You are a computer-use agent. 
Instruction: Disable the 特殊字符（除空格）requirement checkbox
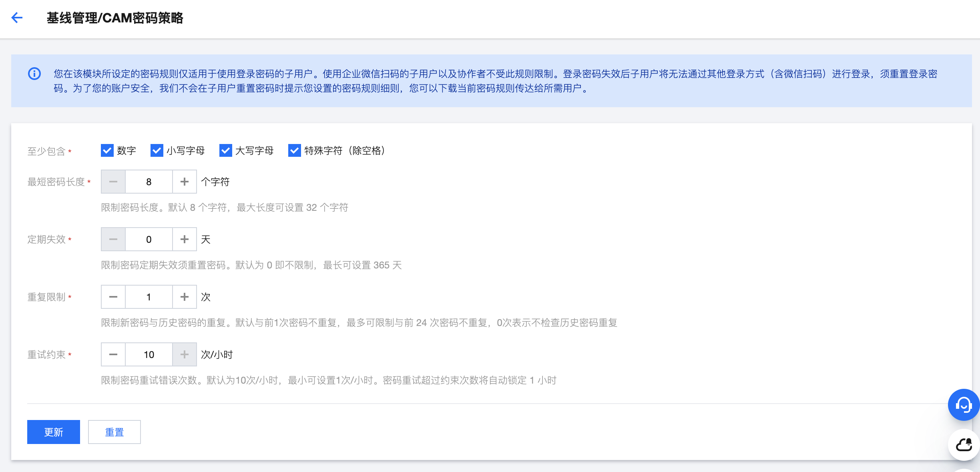295,151
